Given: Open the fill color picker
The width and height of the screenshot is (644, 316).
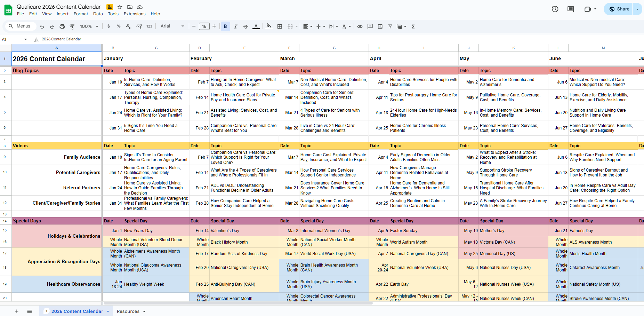Looking at the screenshot, I should coord(268,26).
